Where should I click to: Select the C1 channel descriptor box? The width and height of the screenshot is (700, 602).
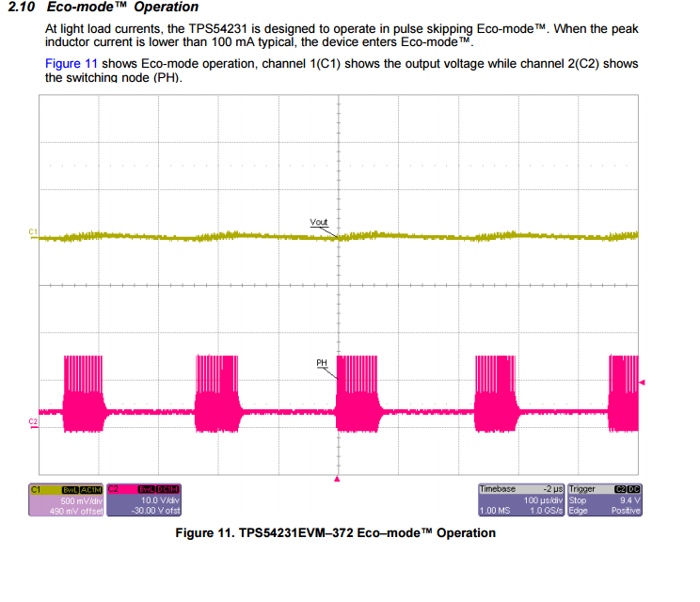[x=66, y=499]
